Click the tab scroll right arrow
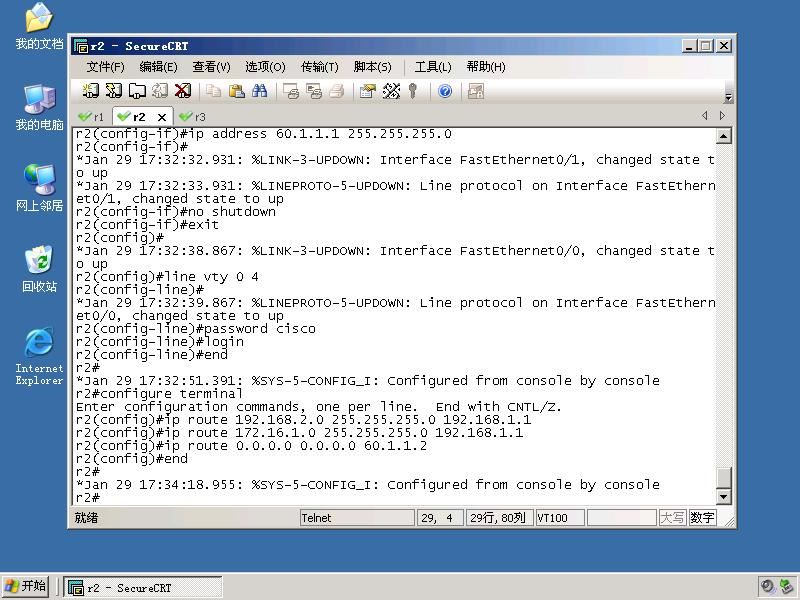800x600 pixels. (x=722, y=116)
